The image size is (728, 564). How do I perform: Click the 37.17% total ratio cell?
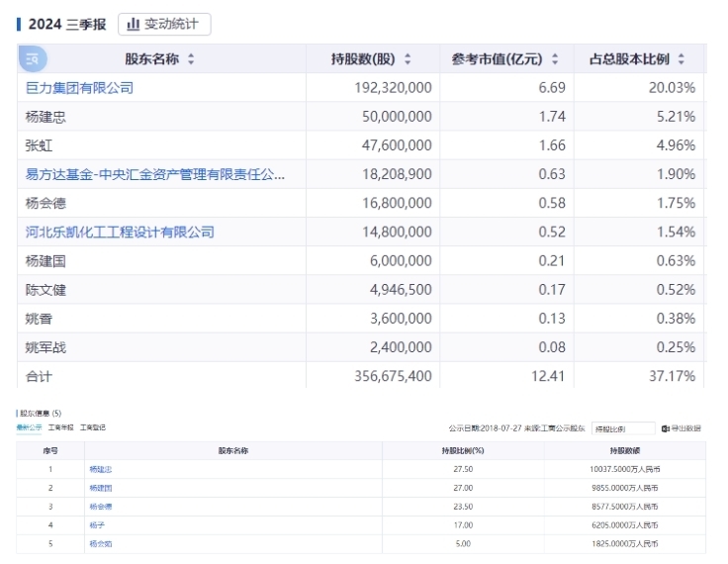(x=672, y=376)
